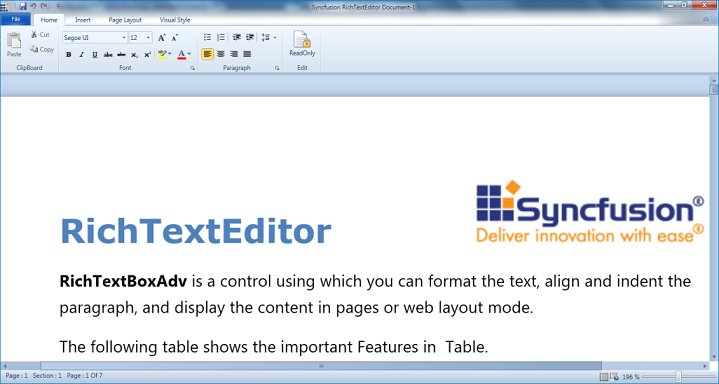Click the horizontal scrollbar thumb
This screenshot has height=384, width=719.
click(x=321, y=366)
